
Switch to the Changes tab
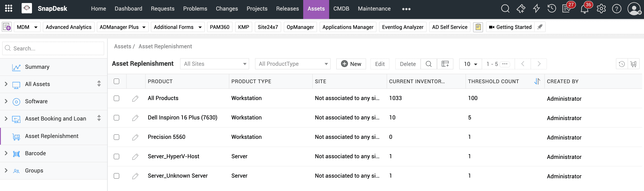[227, 9]
